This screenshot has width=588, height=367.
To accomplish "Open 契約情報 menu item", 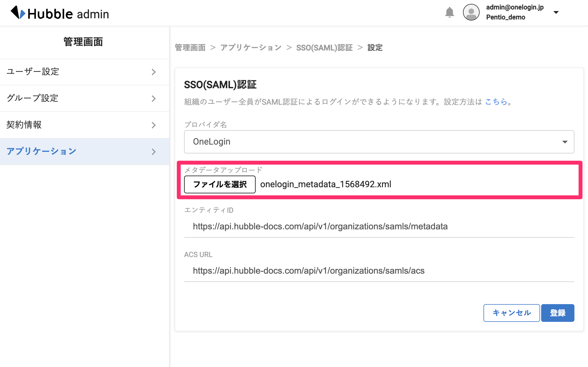I will [85, 125].
